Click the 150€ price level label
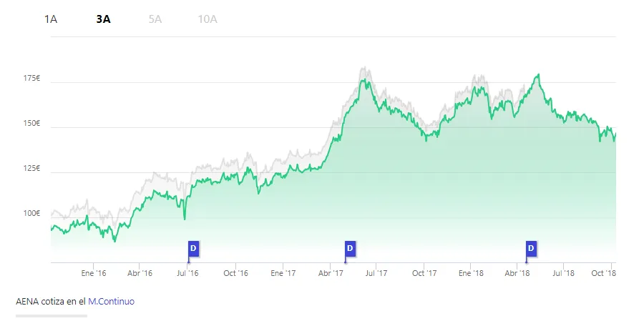 click(x=31, y=123)
